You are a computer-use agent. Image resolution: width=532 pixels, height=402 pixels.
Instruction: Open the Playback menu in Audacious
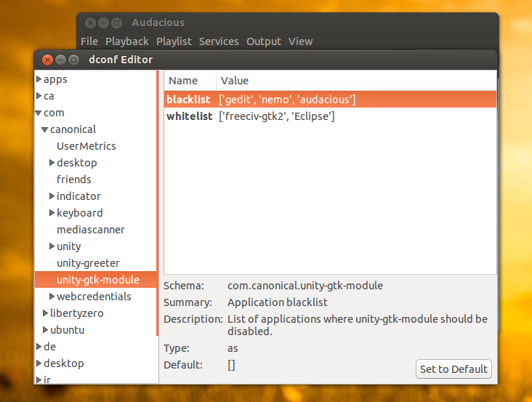click(x=126, y=41)
